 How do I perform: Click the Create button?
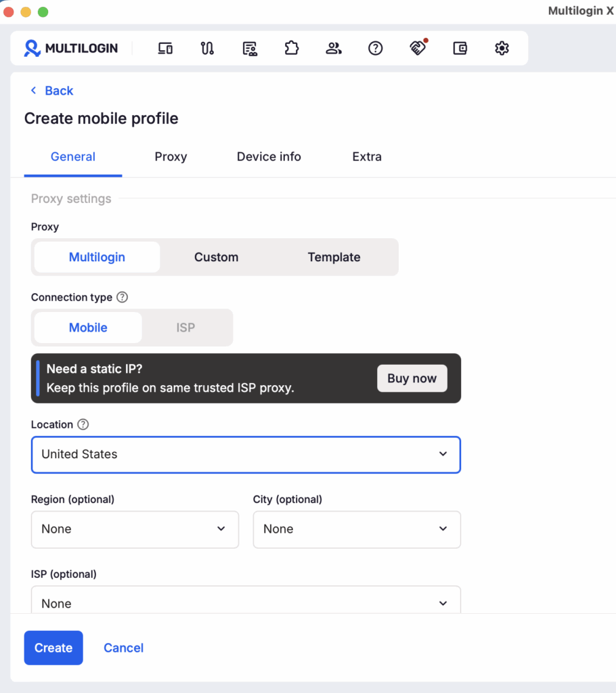[x=53, y=648]
